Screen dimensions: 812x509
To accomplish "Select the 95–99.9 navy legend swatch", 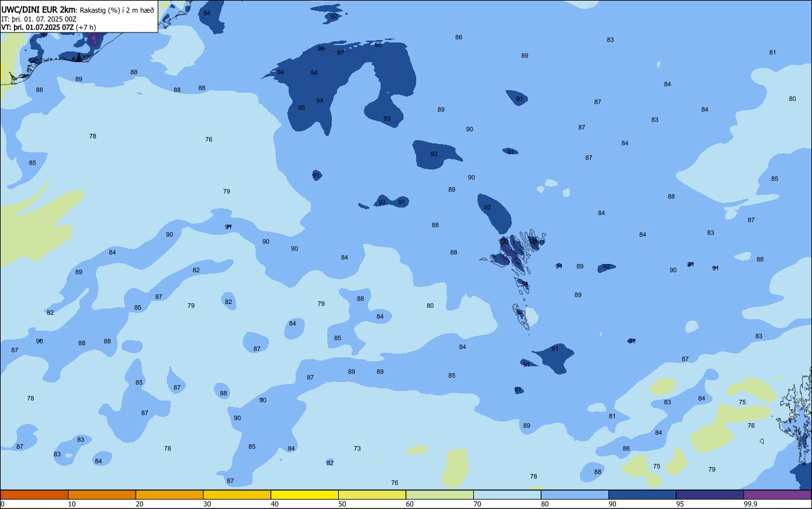I will click(710, 494).
